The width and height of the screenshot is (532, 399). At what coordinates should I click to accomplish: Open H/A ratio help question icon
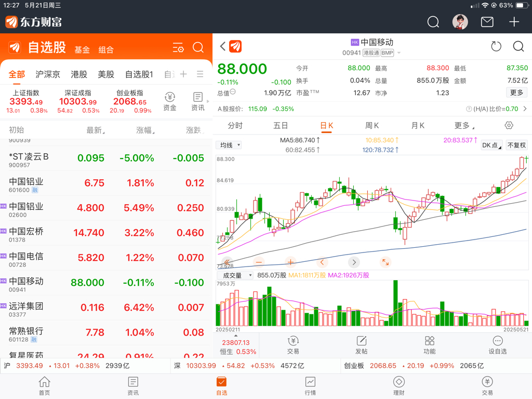[469, 109]
